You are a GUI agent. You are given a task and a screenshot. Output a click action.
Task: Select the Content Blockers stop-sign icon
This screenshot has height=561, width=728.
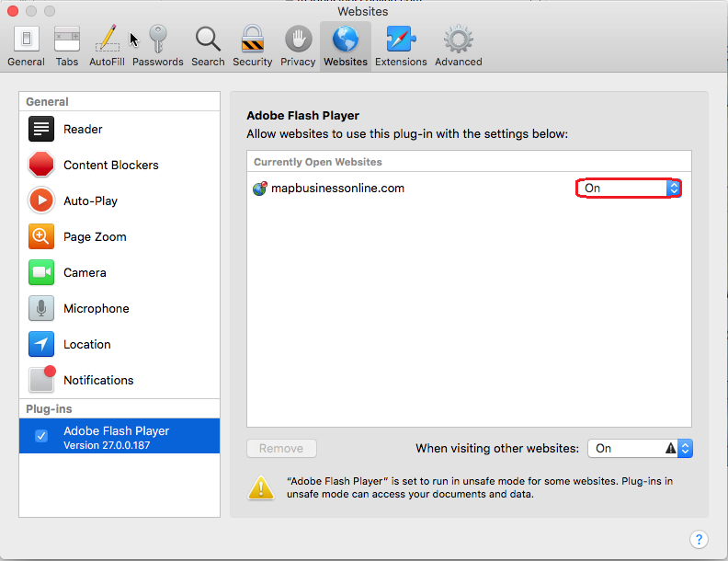41,165
